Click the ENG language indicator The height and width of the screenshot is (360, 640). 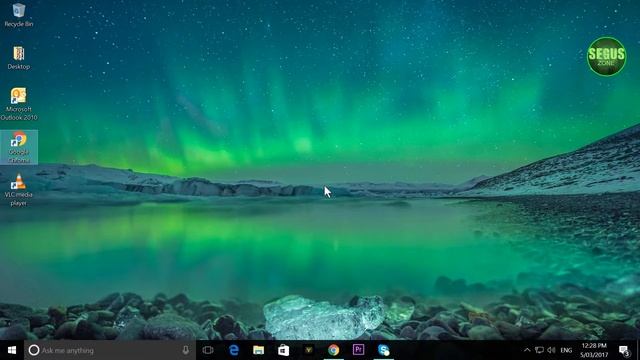[566, 350]
